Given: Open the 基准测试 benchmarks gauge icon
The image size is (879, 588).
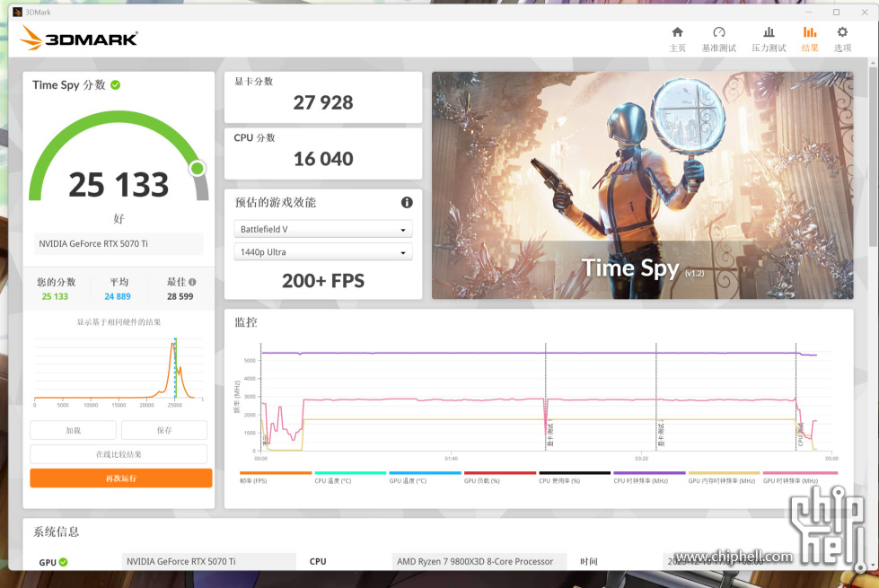Looking at the screenshot, I should click(718, 39).
